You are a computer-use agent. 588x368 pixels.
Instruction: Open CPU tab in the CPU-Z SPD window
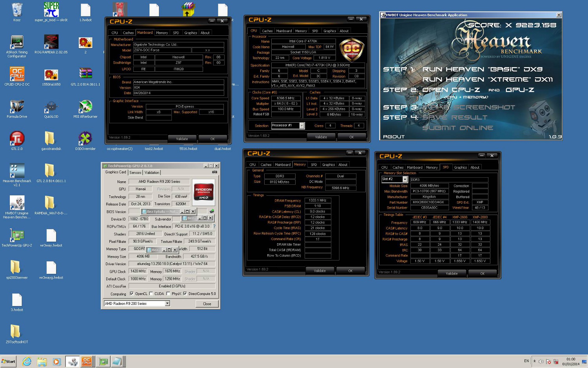point(385,168)
